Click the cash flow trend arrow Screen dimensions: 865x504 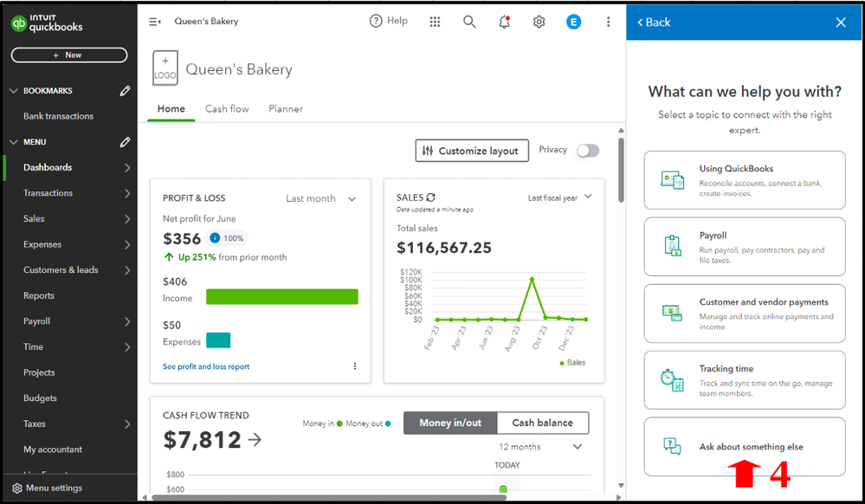click(x=255, y=439)
